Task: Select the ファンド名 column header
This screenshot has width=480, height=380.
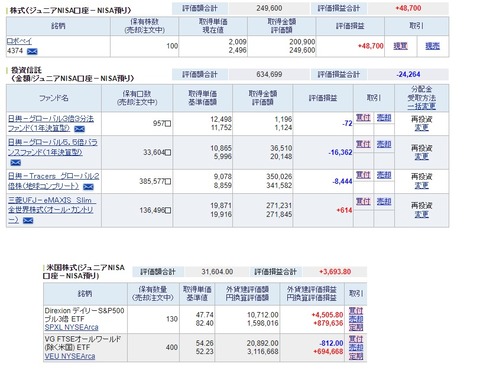Action: (54, 98)
